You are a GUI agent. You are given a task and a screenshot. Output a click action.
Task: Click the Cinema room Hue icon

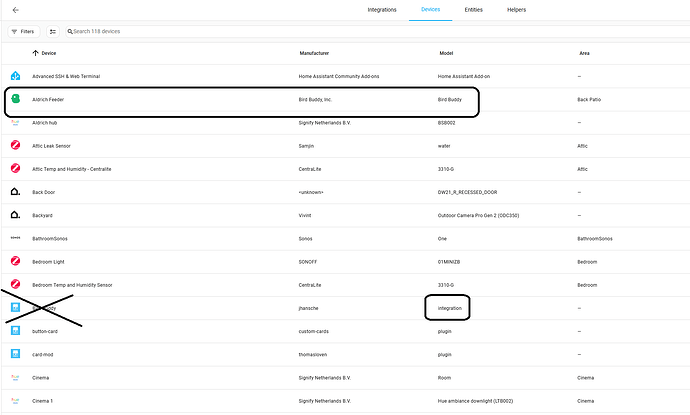pyautogui.click(x=15, y=378)
